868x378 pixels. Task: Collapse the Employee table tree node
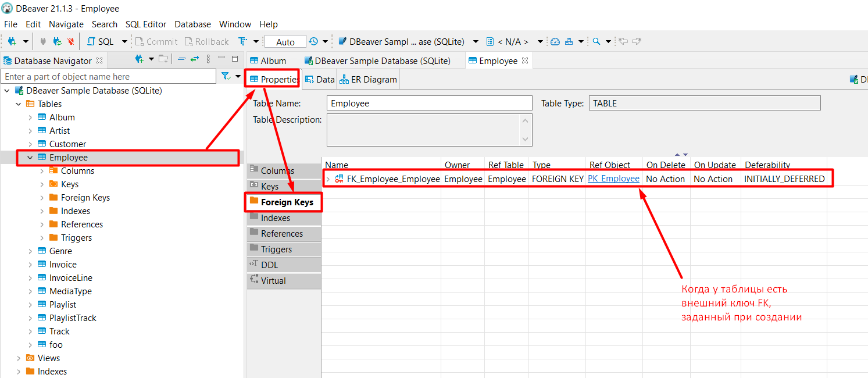30,158
